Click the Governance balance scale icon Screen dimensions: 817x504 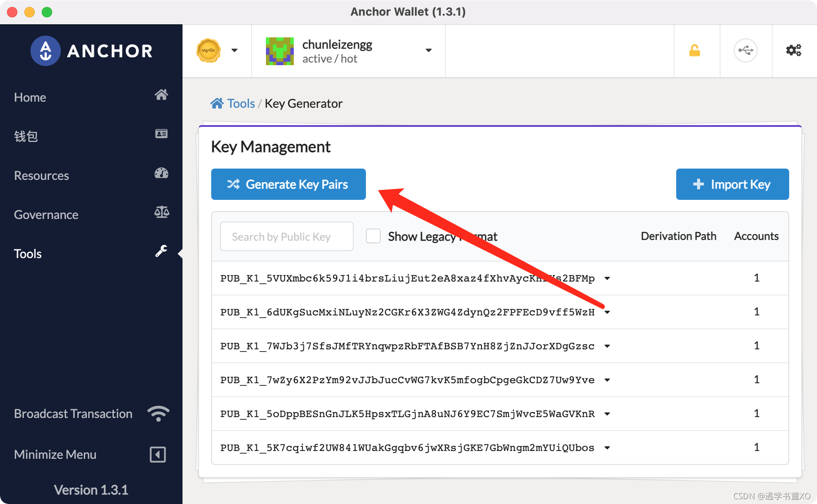[162, 212]
